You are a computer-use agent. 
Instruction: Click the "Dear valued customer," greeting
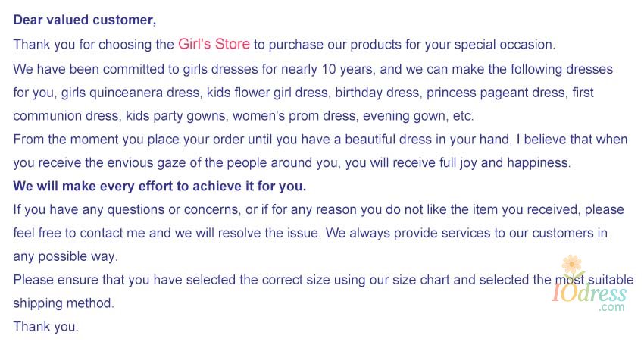point(84,20)
